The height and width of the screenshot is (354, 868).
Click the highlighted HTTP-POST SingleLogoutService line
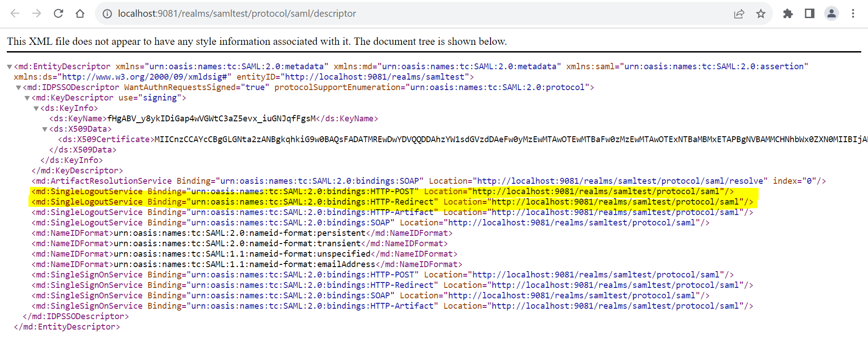point(382,191)
